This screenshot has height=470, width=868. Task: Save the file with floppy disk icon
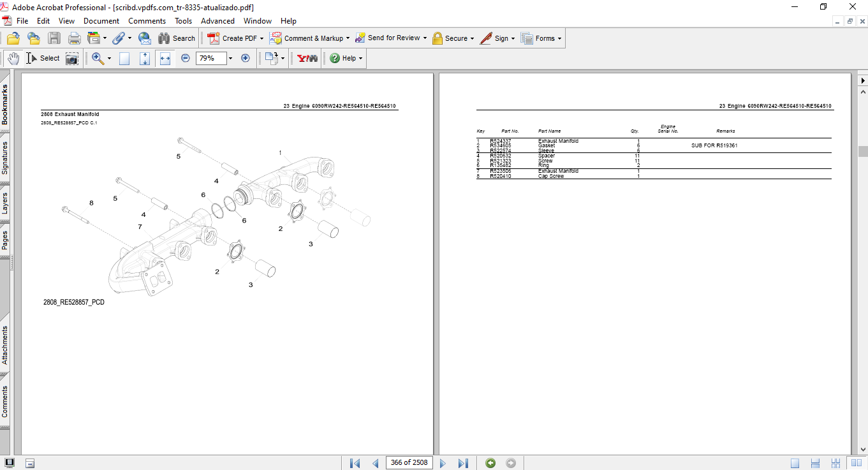click(54, 38)
